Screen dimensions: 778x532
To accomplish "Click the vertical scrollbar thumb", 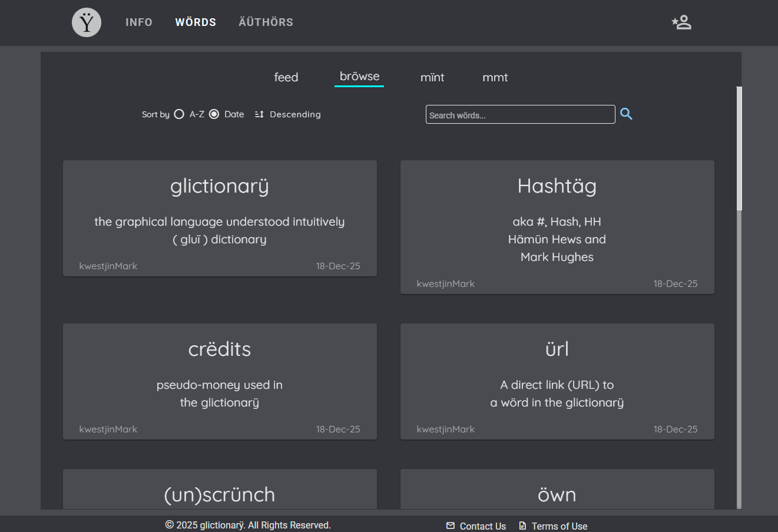I will click(739, 148).
